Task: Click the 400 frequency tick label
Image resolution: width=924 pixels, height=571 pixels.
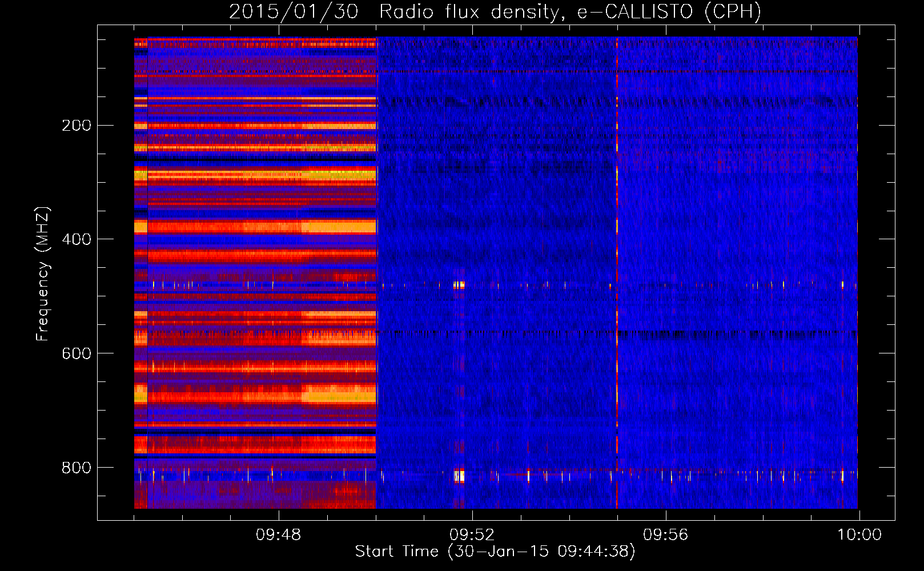Action: (76, 239)
